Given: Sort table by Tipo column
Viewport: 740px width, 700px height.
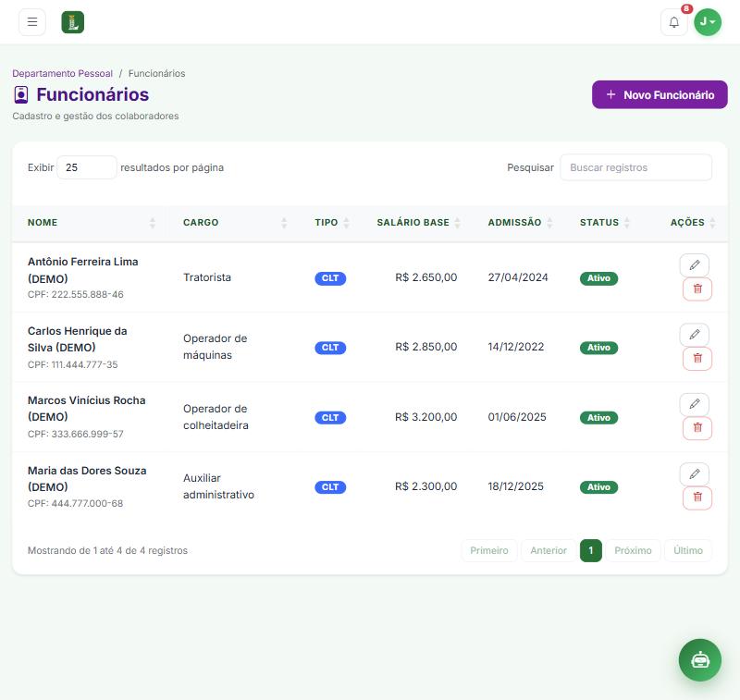Looking at the screenshot, I should point(332,223).
